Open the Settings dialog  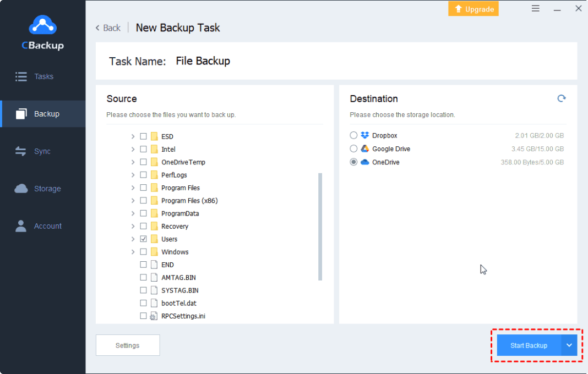(x=127, y=345)
